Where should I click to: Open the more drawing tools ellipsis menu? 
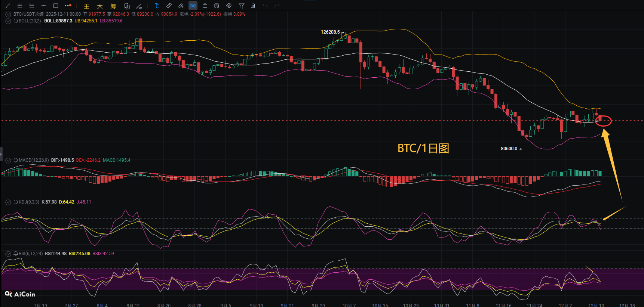point(68,6)
